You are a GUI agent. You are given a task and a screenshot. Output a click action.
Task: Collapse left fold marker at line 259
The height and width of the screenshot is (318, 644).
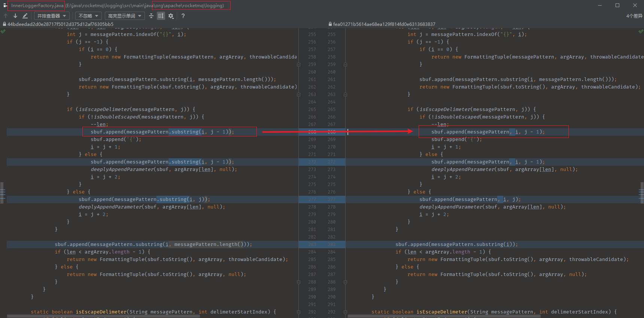[299, 64]
